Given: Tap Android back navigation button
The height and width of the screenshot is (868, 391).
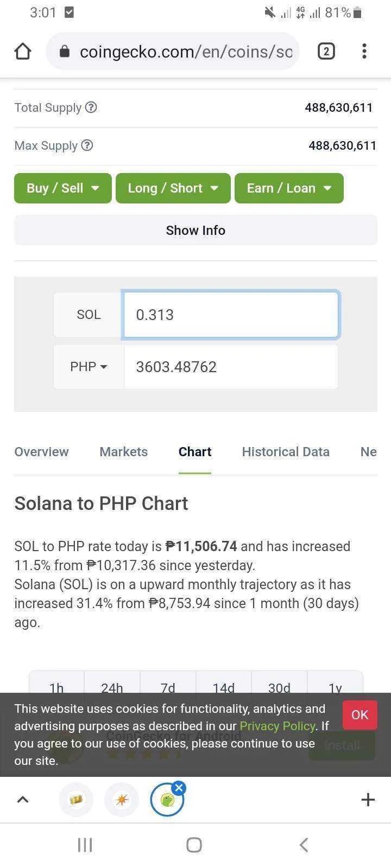Looking at the screenshot, I should click(x=304, y=845).
